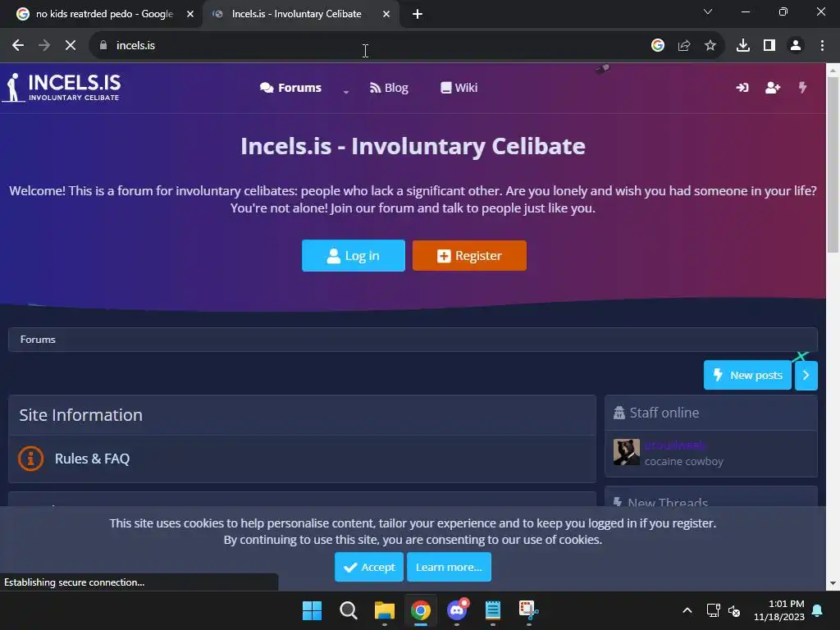Click the Site Information heading
Viewport: 840px width, 630px height.
tap(81, 415)
